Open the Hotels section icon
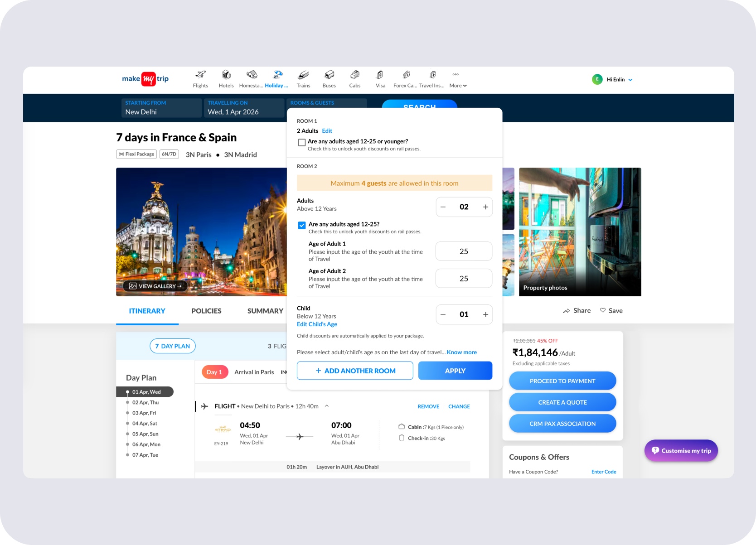 pyautogui.click(x=226, y=75)
